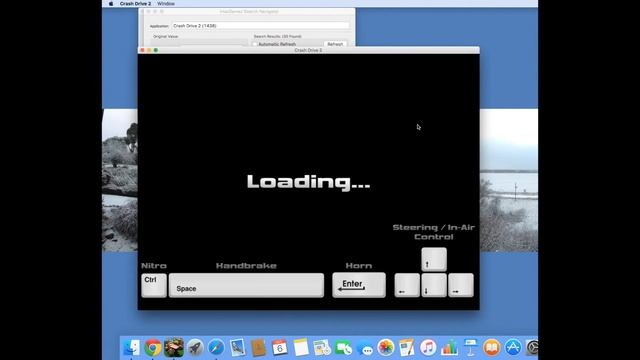The height and width of the screenshot is (360, 640).
Task: Open Mail stamp icon in dock
Action: pos(238,348)
